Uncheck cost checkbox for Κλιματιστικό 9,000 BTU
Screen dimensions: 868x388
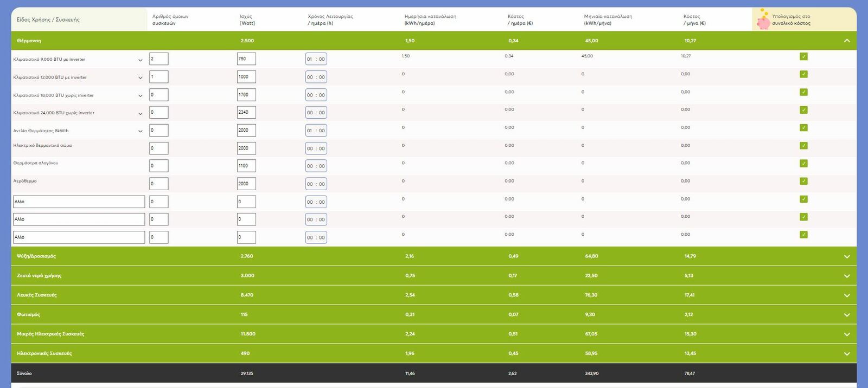803,56
